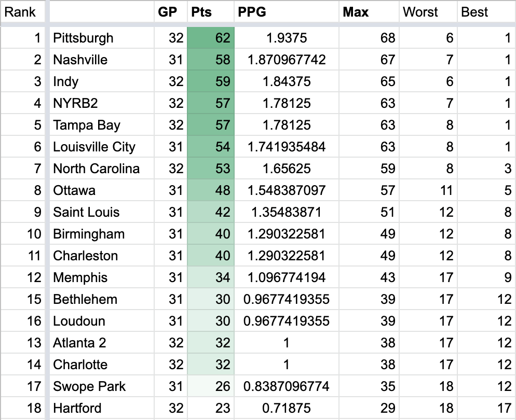
Task: Select the Worst column header
Action: click(x=420, y=11)
